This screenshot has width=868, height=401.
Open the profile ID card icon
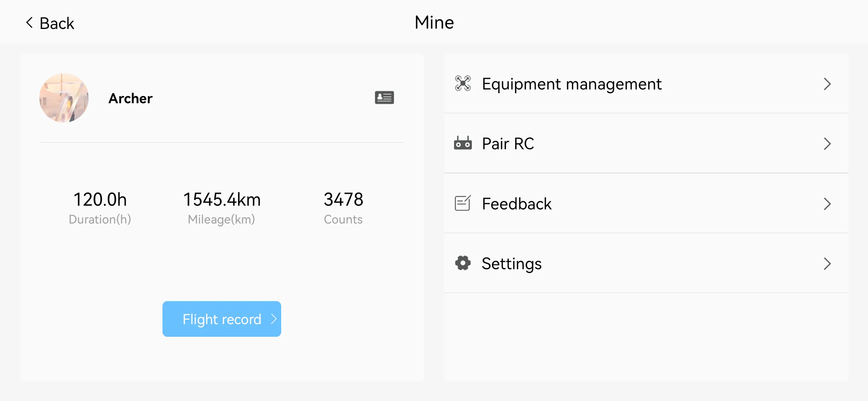[x=384, y=98]
